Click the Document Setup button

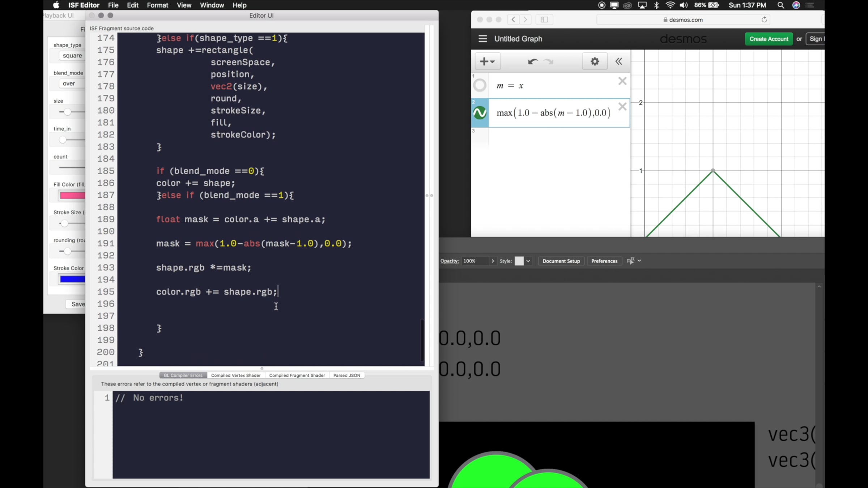(x=561, y=261)
